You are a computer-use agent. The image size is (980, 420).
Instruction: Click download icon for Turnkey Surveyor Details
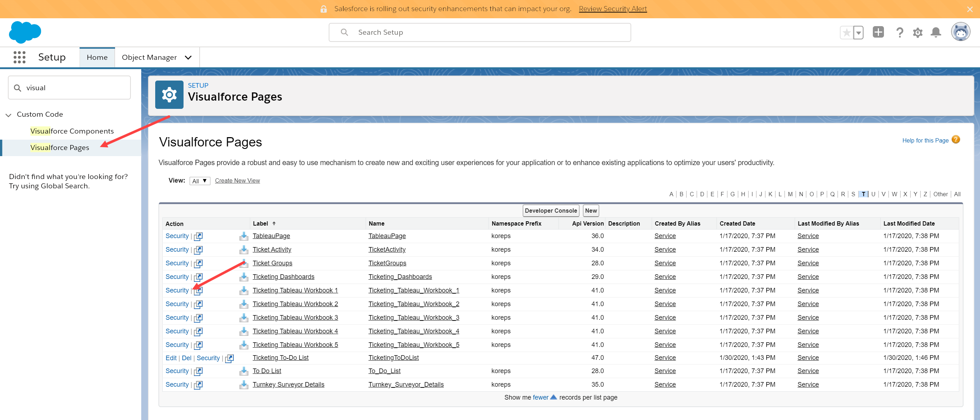point(243,385)
